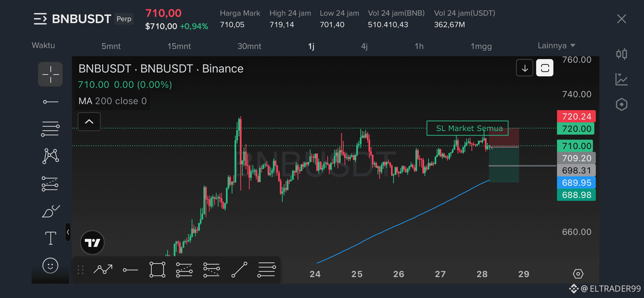Open the long position forecasting tool in sidebar

point(50,184)
